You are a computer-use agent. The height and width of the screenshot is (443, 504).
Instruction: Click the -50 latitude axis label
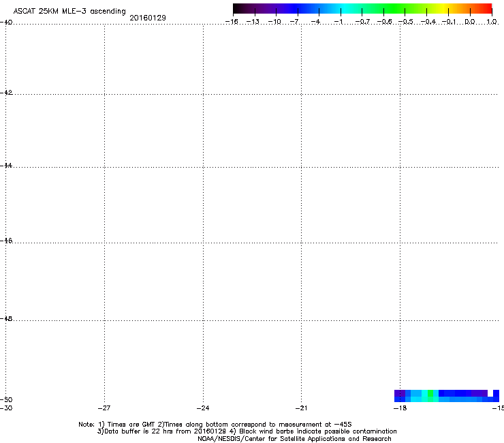[6, 399]
